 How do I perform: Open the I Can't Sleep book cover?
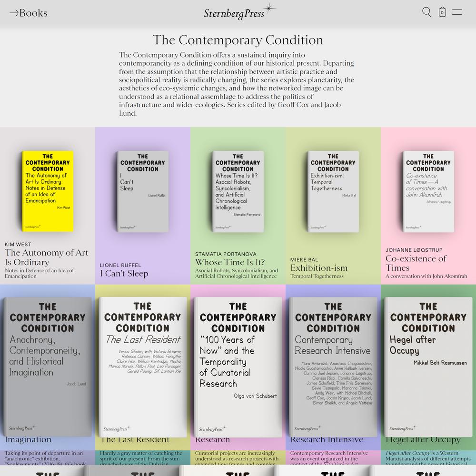(143, 191)
